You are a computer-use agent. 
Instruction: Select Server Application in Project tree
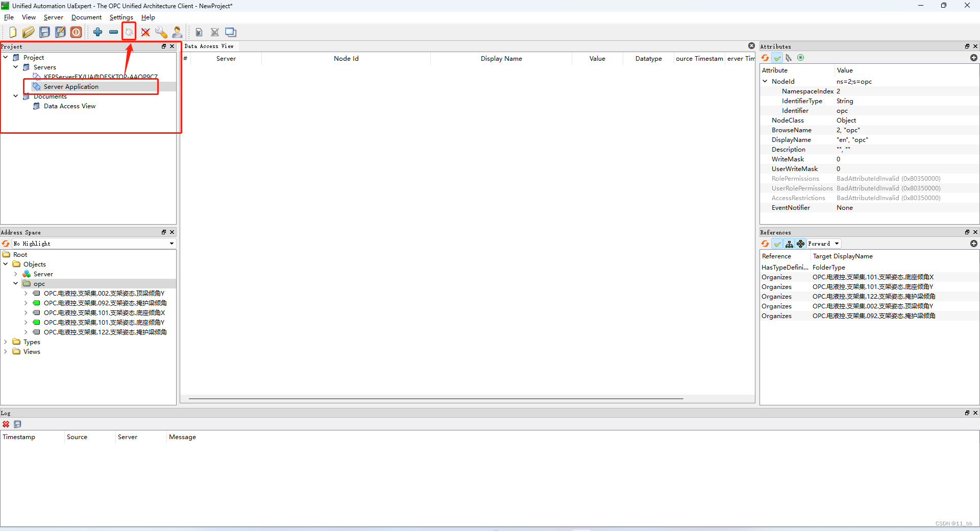pos(71,86)
